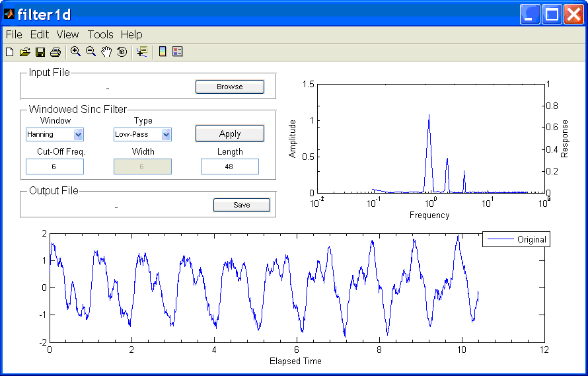Viewport: 588px width, 376px height.
Task: Click the blue time-series waveform plot
Action: (264, 286)
